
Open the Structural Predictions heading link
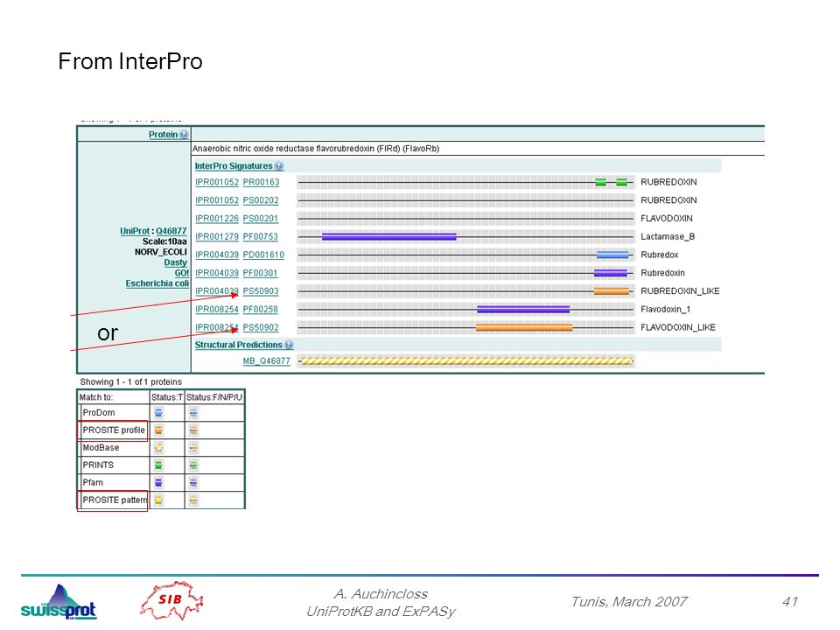click(238, 345)
